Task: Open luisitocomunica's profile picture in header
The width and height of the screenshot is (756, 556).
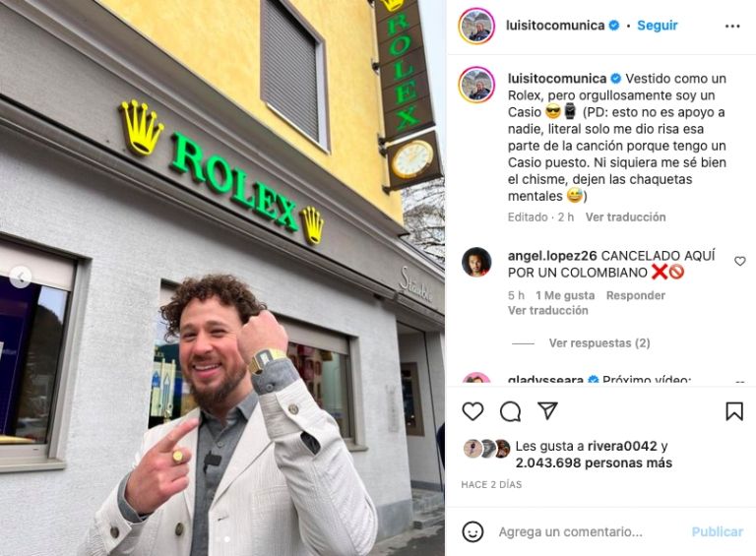Action: (x=476, y=26)
